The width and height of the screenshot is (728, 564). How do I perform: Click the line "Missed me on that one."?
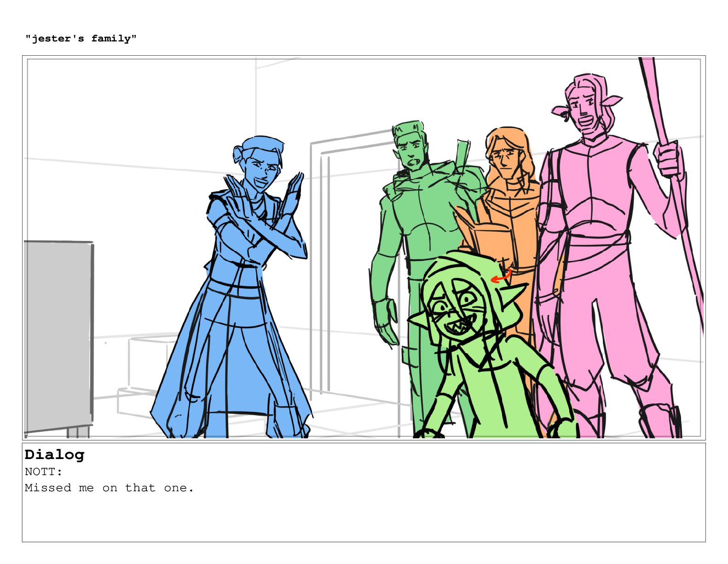[x=110, y=488]
